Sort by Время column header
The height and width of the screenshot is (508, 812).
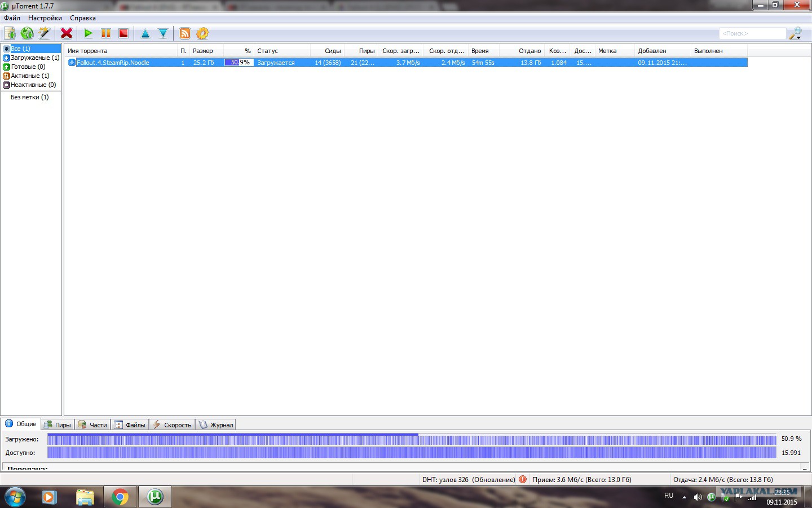[484, 51]
